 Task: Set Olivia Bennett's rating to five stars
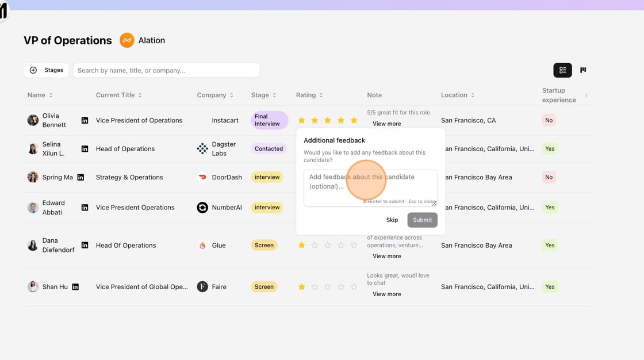pos(354,120)
